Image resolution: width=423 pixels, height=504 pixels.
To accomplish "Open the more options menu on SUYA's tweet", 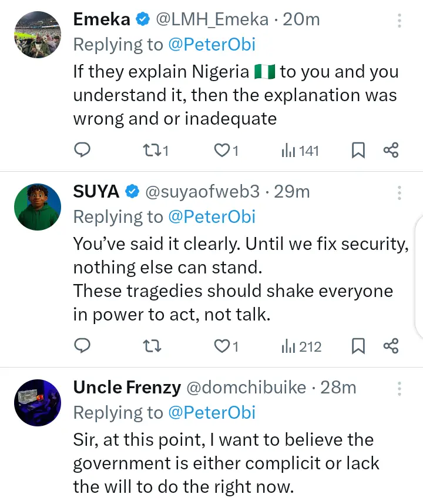I will point(399,193).
